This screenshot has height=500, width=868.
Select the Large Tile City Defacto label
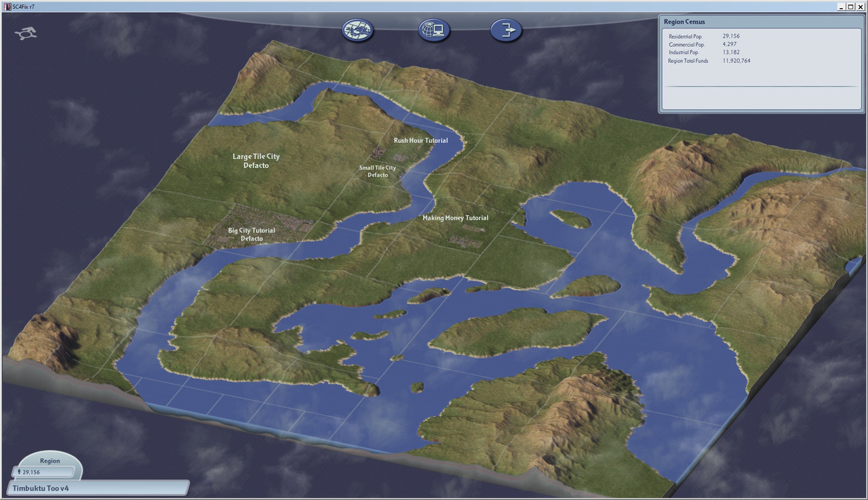(256, 161)
